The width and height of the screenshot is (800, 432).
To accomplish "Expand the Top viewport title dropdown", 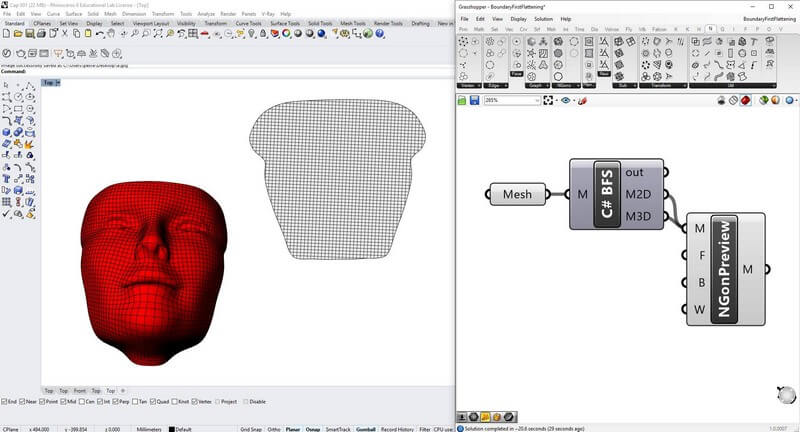I will click(x=58, y=82).
